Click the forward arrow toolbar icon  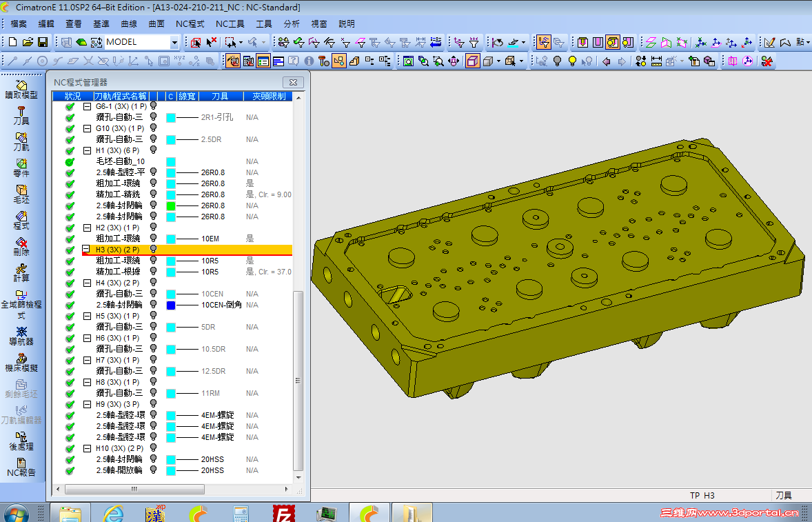(x=622, y=61)
